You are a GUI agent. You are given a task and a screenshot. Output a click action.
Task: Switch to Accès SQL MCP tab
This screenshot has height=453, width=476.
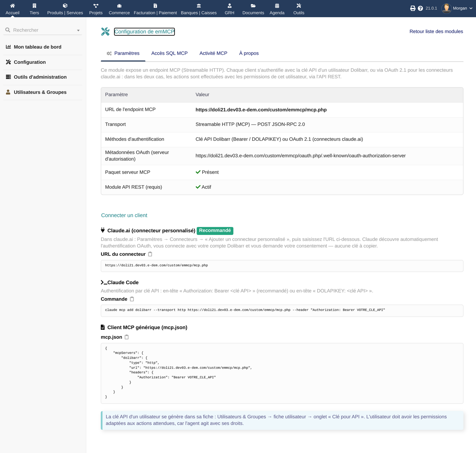click(x=170, y=53)
